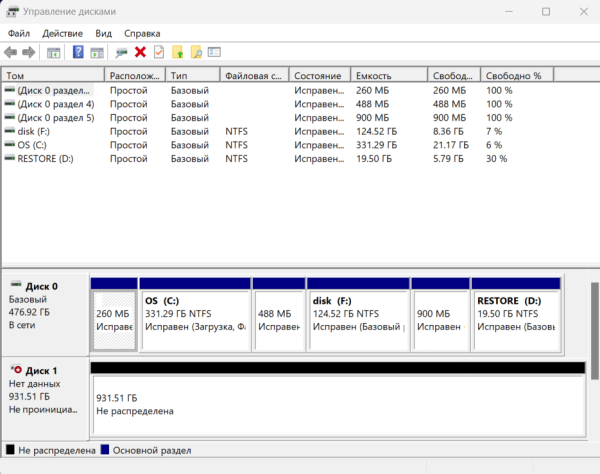Click the Back arrow toolbar icon
Viewport: 600px width, 474px height.
pyautogui.click(x=11, y=52)
